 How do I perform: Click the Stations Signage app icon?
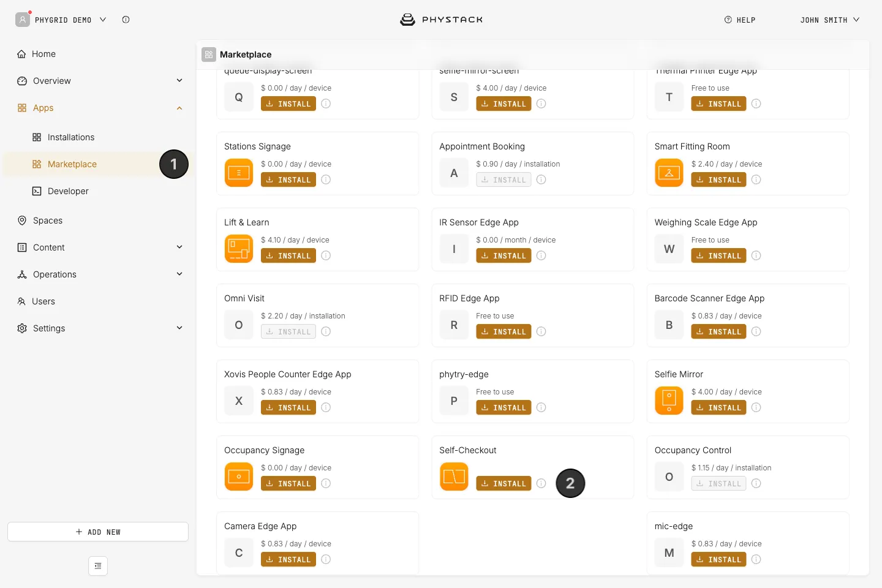239,173
